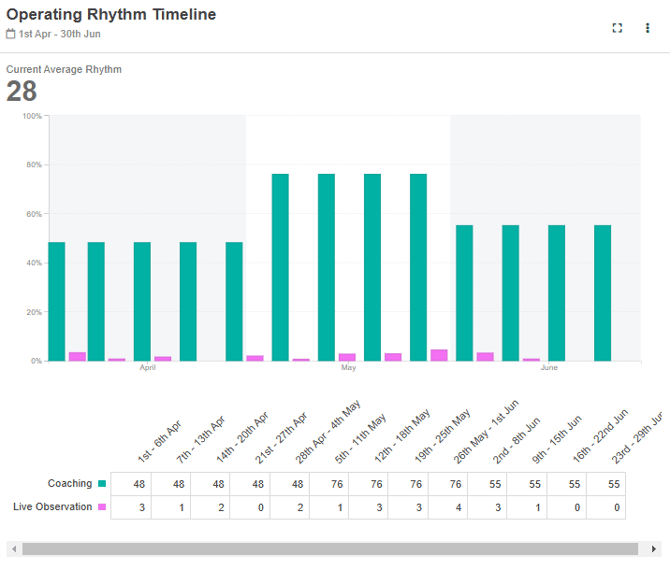
Task: Click the Operating Rhythm Timeline title
Action: pyautogui.click(x=111, y=15)
